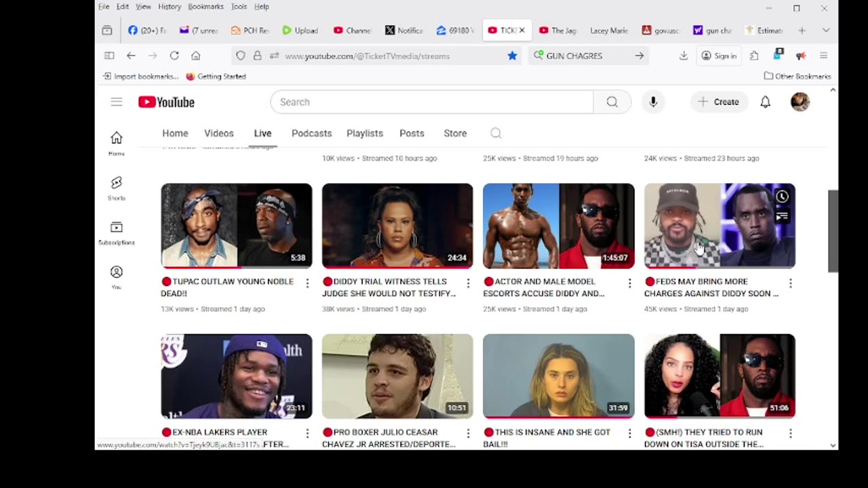
Task: Open the Firefox application hamburger menu
Action: 824,56
